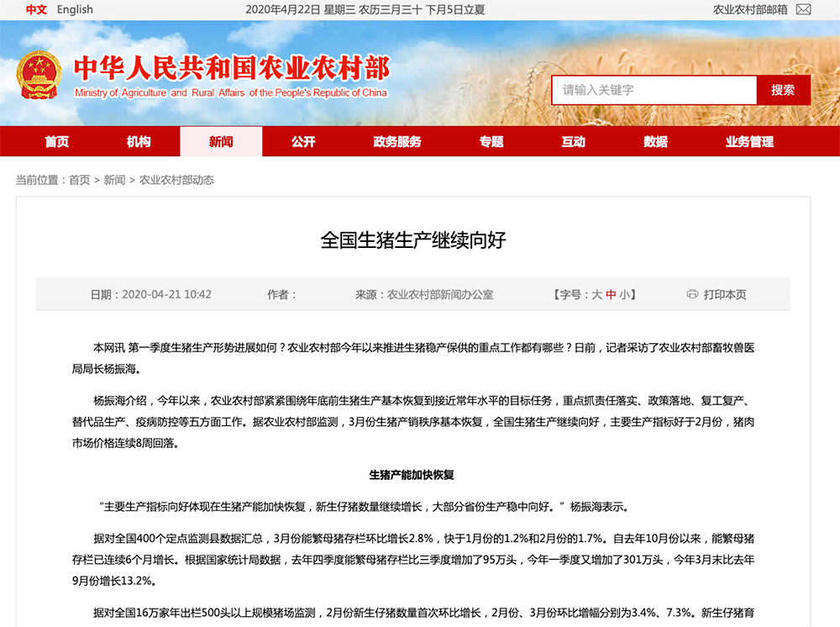Click the date 2020-04-21 10:42

166,294
